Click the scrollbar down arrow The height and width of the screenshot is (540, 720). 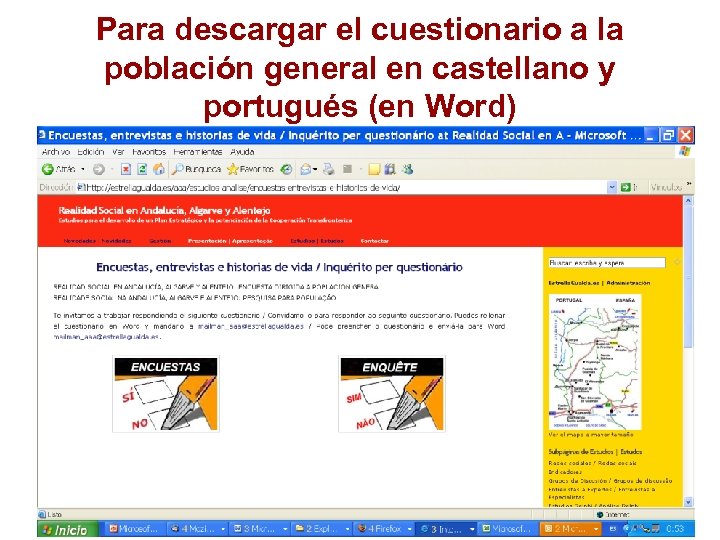pyautogui.click(x=687, y=502)
